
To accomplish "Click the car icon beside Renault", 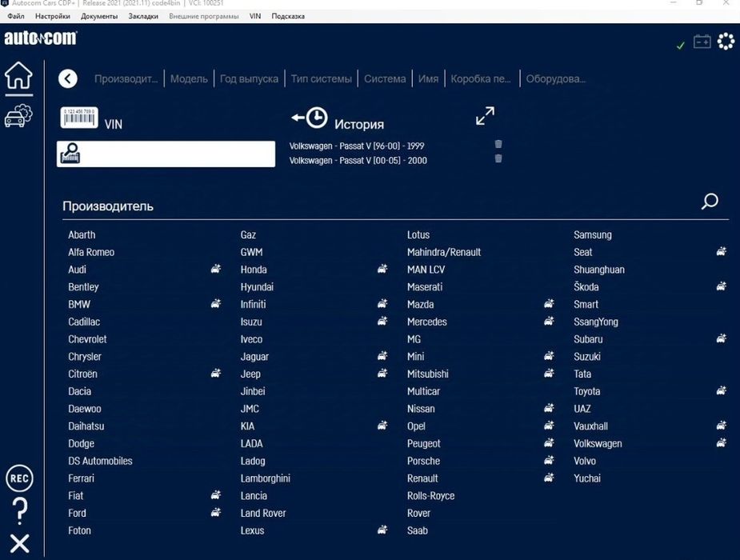I will [x=549, y=478].
